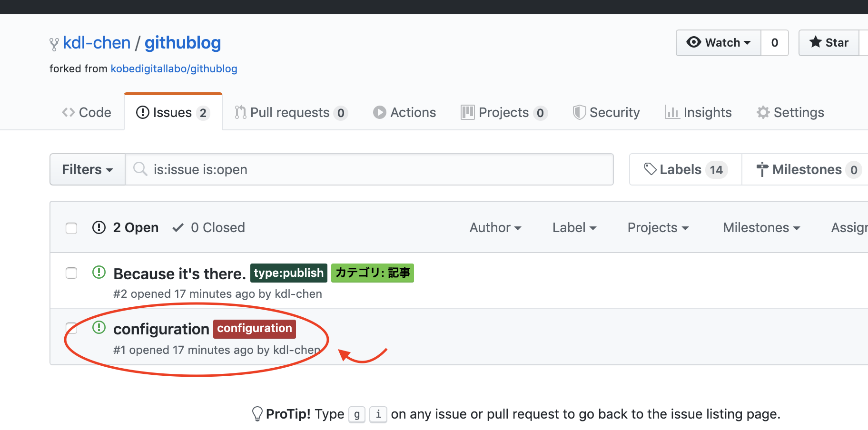Check the box for the configuration issue
Screen dimensions: 868x430
point(71,328)
